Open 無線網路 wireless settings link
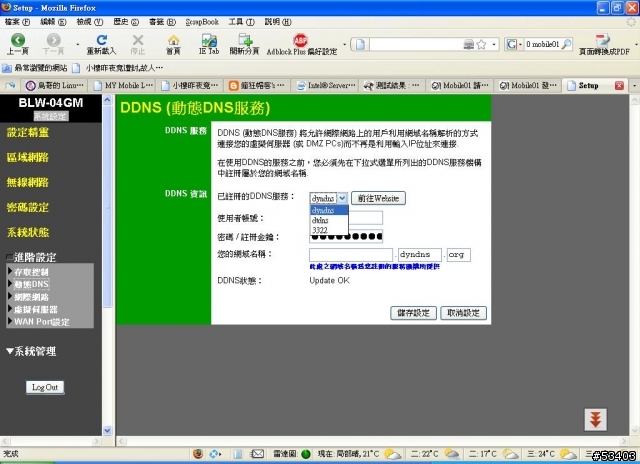The height and width of the screenshot is (464, 640). point(28,182)
